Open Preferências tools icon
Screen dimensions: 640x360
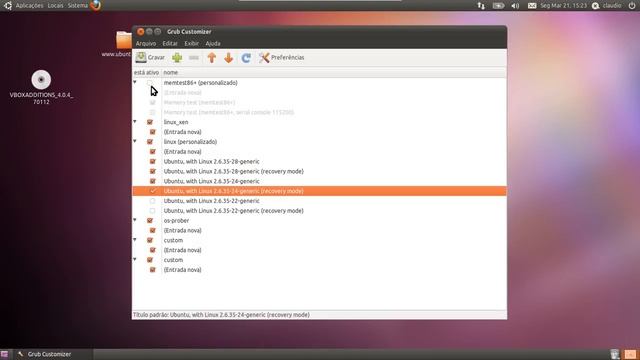264,58
